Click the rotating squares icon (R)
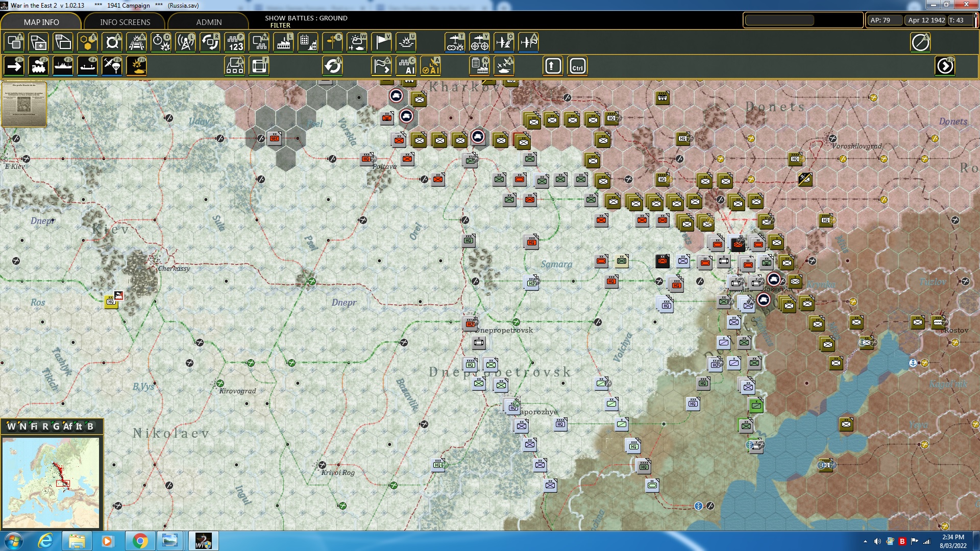980x551 pixels. point(210,42)
